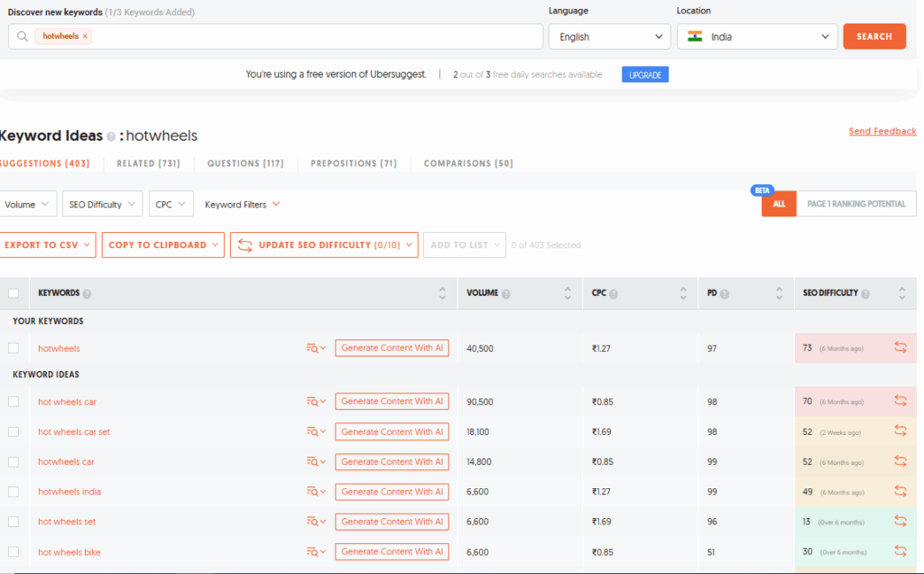This screenshot has width=924, height=574.
Task: Check the hotwheels india row
Action: (x=14, y=492)
